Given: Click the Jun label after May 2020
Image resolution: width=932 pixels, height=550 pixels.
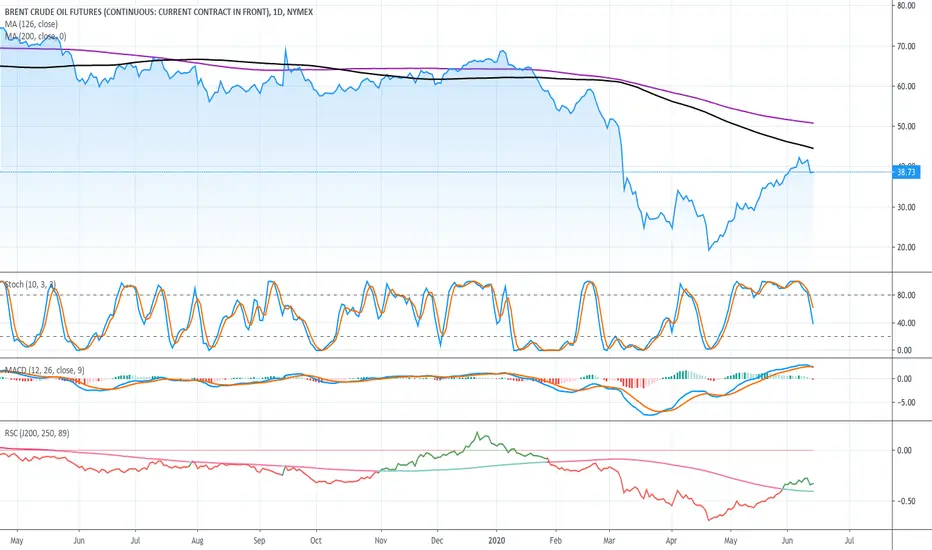Looking at the screenshot, I should click(x=787, y=540).
